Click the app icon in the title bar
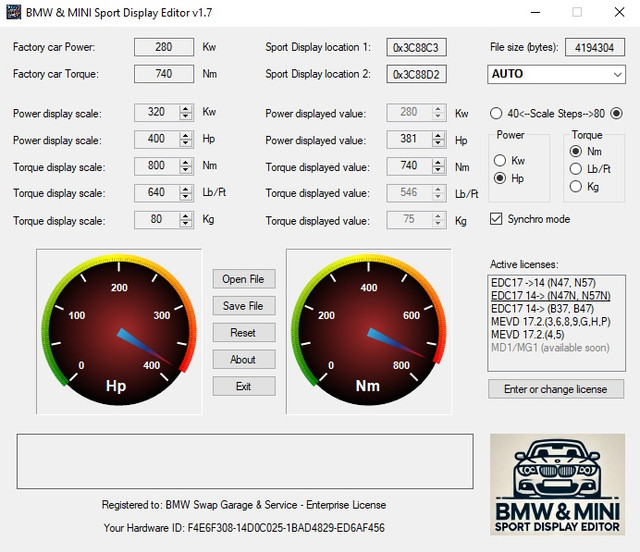 (13, 12)
